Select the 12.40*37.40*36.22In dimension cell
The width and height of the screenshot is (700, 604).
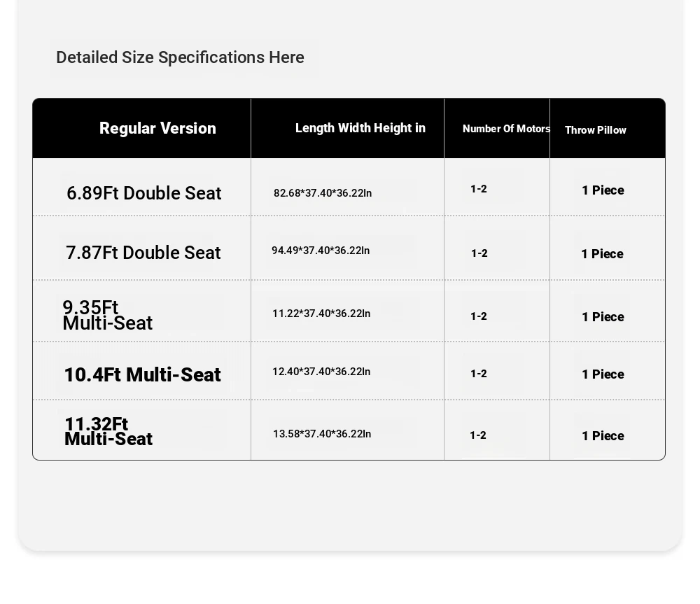point(321,372)
